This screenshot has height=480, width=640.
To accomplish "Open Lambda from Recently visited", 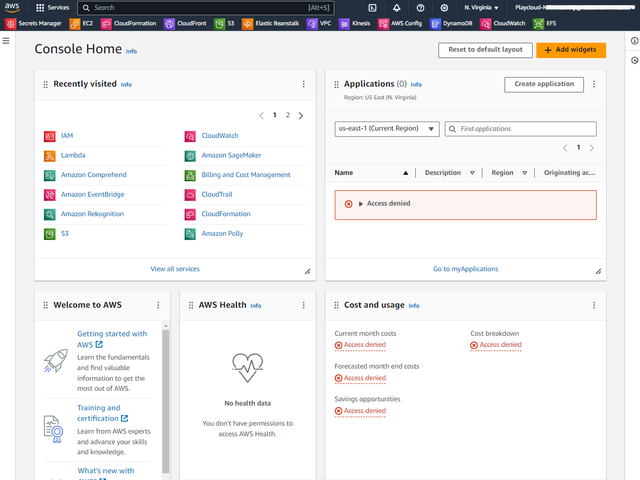I will [73, 155].
